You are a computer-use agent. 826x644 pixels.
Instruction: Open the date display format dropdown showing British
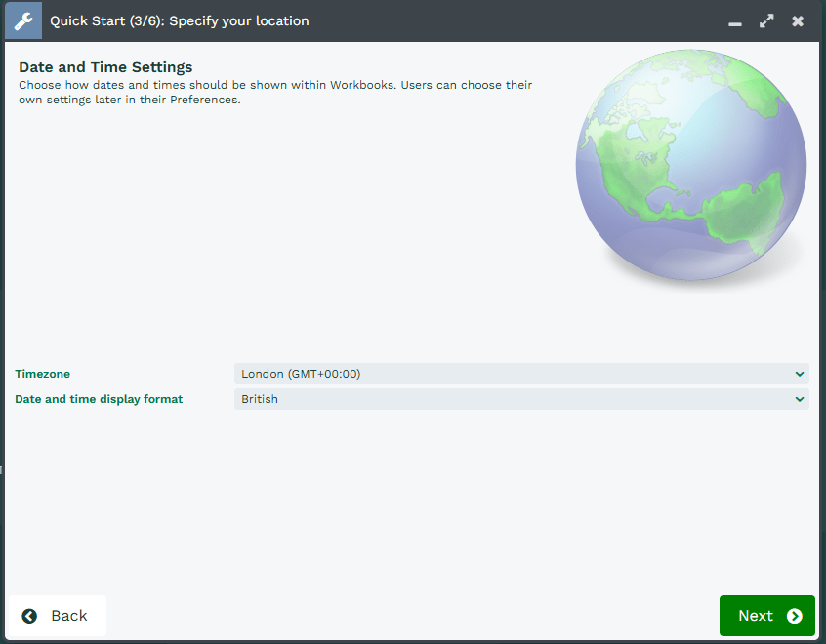pyautogui.click(x=521, y=399)
